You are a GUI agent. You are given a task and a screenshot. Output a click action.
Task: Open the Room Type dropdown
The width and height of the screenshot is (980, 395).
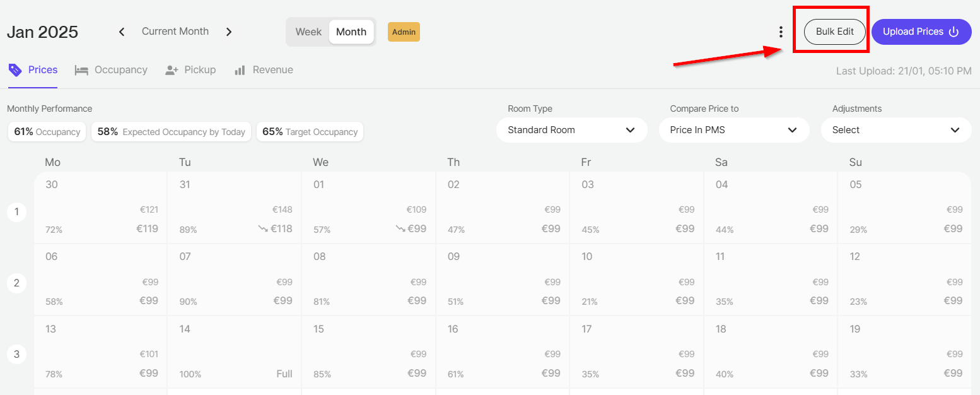pyautogui.click(x=571, y=130)
